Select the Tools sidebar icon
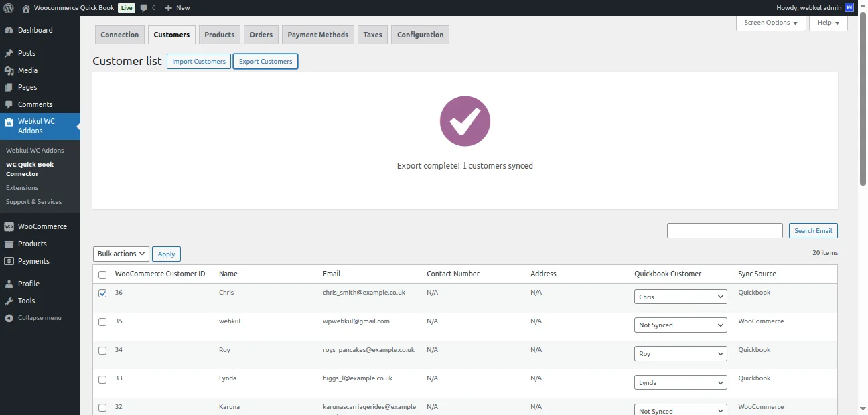Image resolution: width=868 pixels, height=415 pixels. (9, 301)
